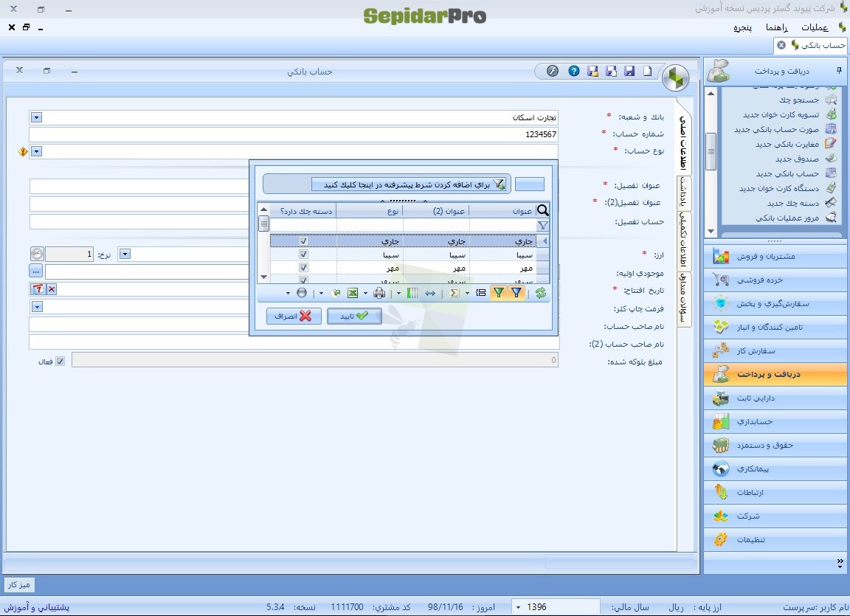Viewport: 850px width, 616px height.
Task: Open the حسابداری module
Action: 775,421
